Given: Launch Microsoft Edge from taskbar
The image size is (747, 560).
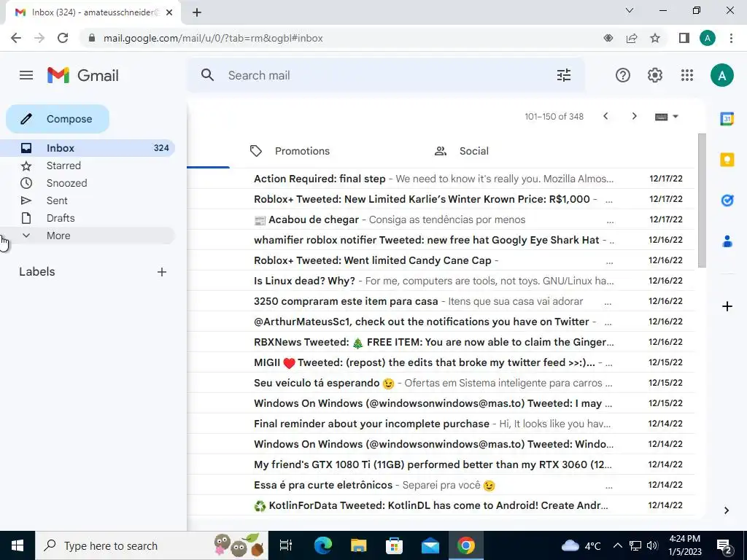Looking at the screenshot, I should (x=322, y=545).
